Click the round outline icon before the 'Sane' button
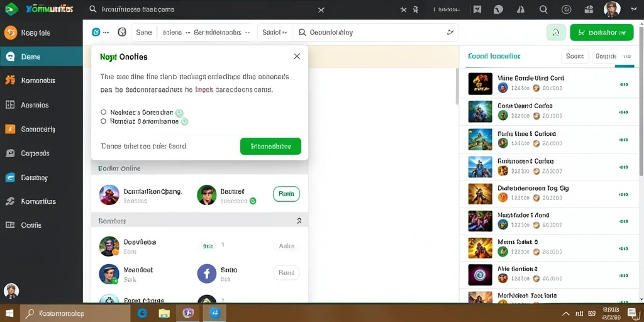 point(122,32)
